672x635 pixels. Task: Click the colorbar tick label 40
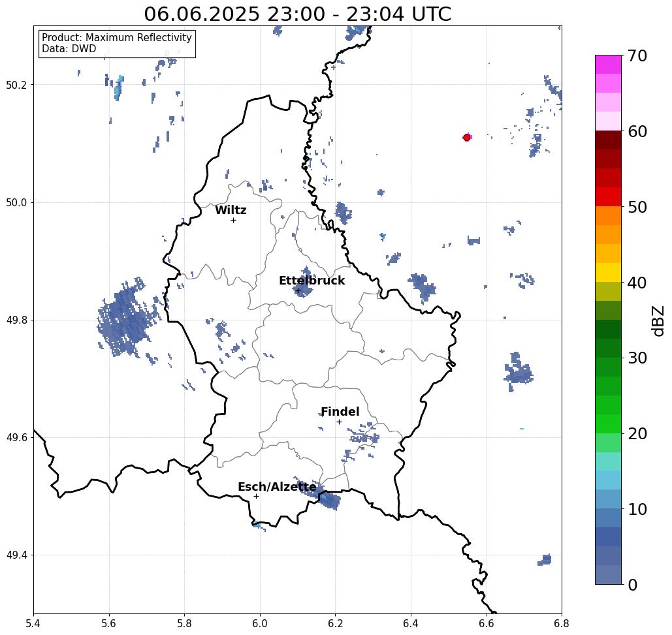(x=637, y=283)
